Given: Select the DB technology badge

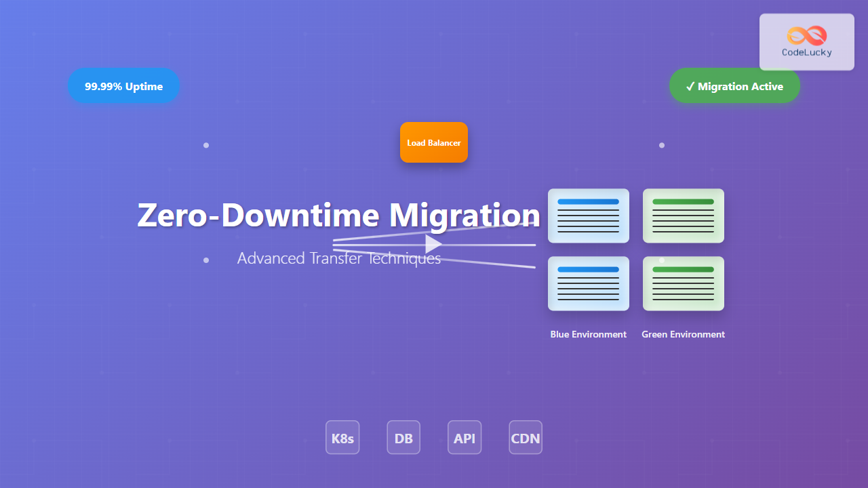Looking at the screenshot, I should [x=403, y=438].
